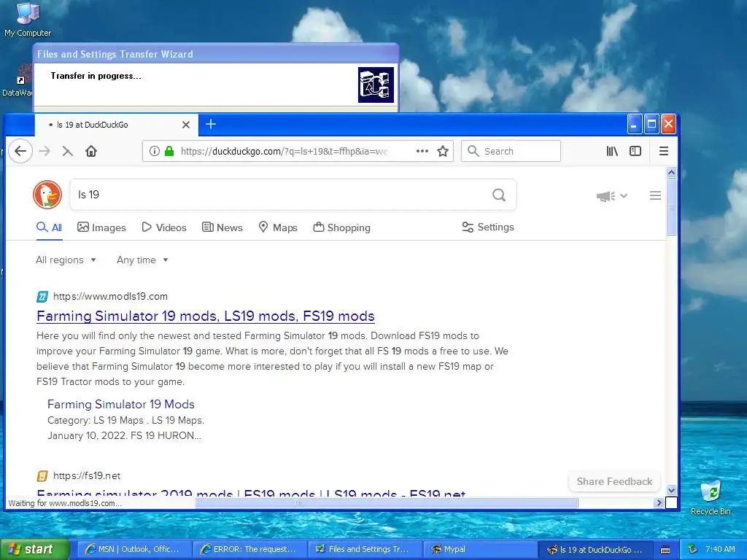This screenshot has width=747, height=560.
Task: Switch to MSN Outlook taskbar window
Action: pyautogui.click(x=135, y=550)
